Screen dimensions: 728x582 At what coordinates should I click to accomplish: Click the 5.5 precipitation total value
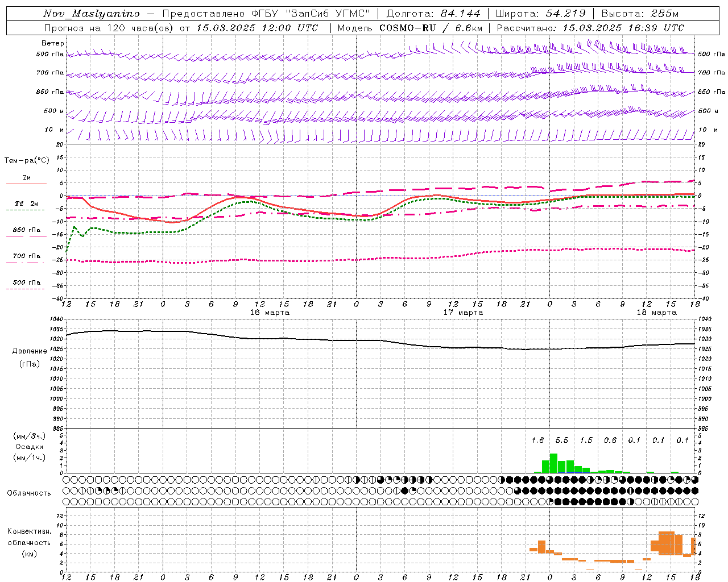pyautogui.click(x=562, y=440)
